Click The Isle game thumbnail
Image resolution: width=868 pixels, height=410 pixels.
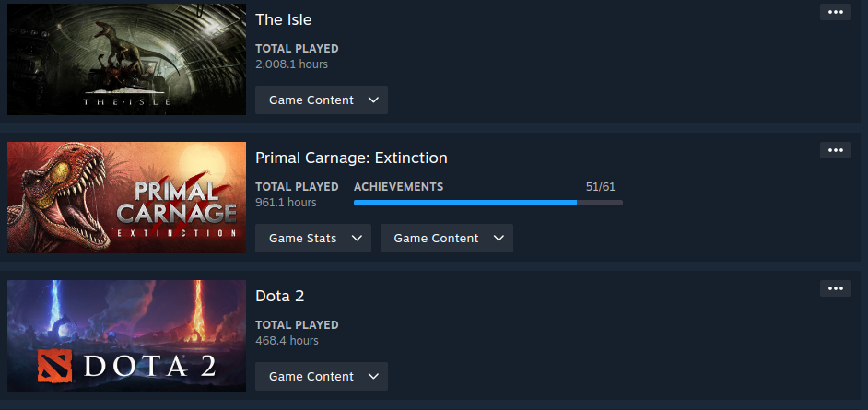tap(126, 59)
